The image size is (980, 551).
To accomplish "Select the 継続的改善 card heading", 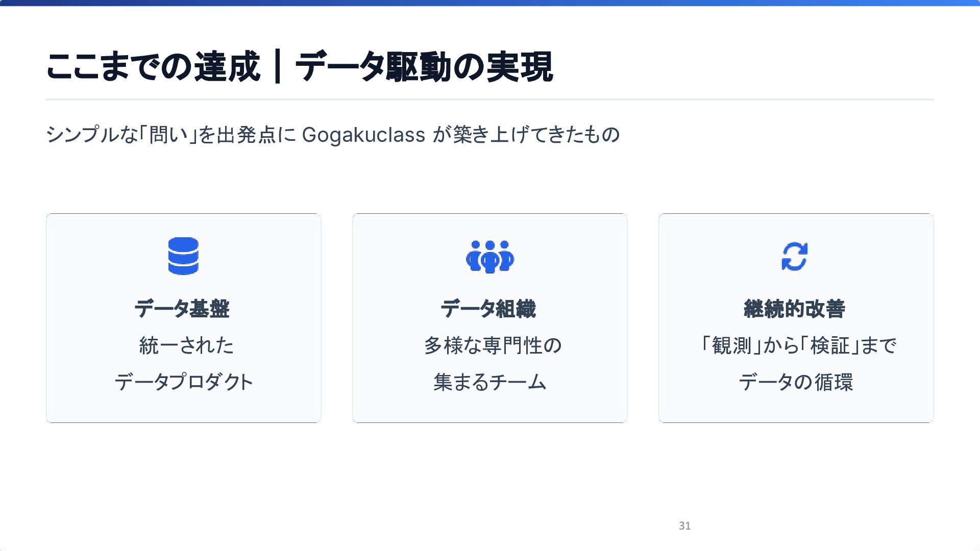I will click(x=795, y=309).
